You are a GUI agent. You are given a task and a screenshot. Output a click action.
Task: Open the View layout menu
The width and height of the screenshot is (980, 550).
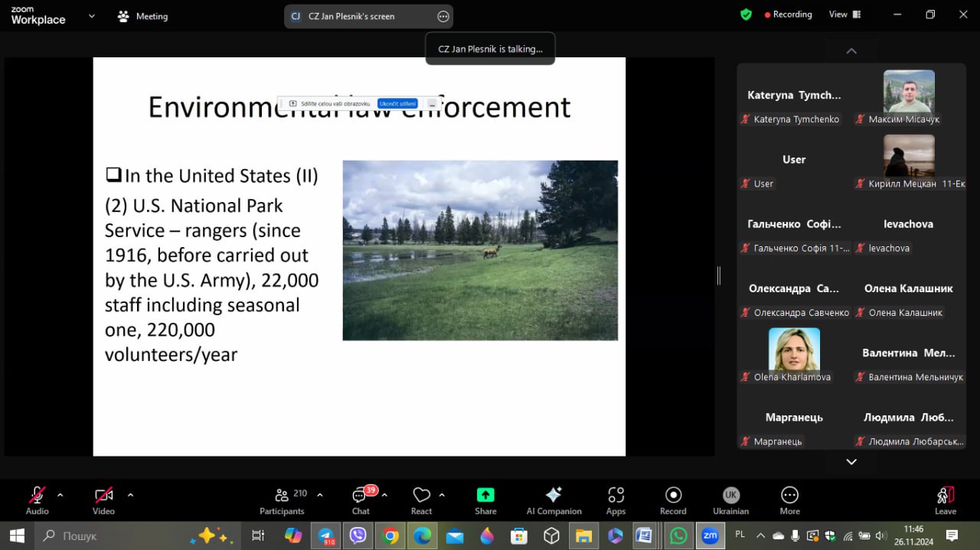tap(845, 15)
